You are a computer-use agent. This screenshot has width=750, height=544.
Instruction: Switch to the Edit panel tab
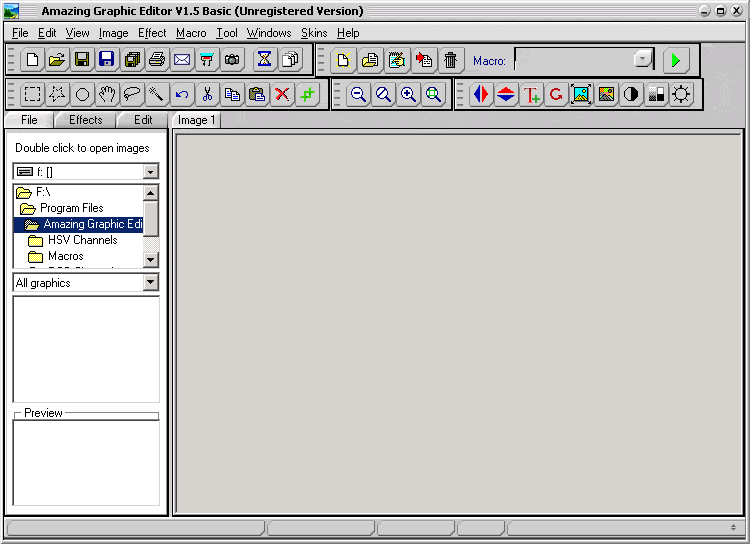143,120
